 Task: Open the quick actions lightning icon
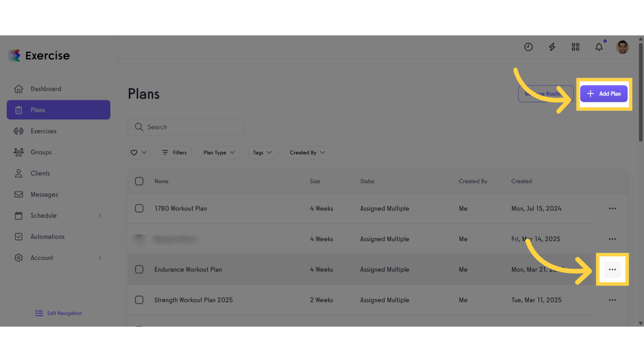pyautogui.click(x=552, y=47)
